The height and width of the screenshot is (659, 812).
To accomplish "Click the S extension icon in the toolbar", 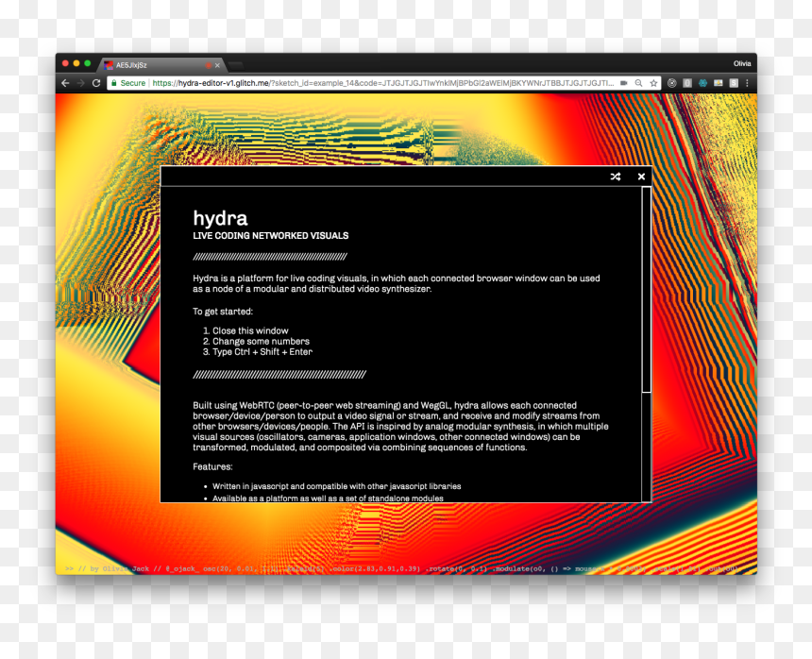I will click(x=734, y=83).
